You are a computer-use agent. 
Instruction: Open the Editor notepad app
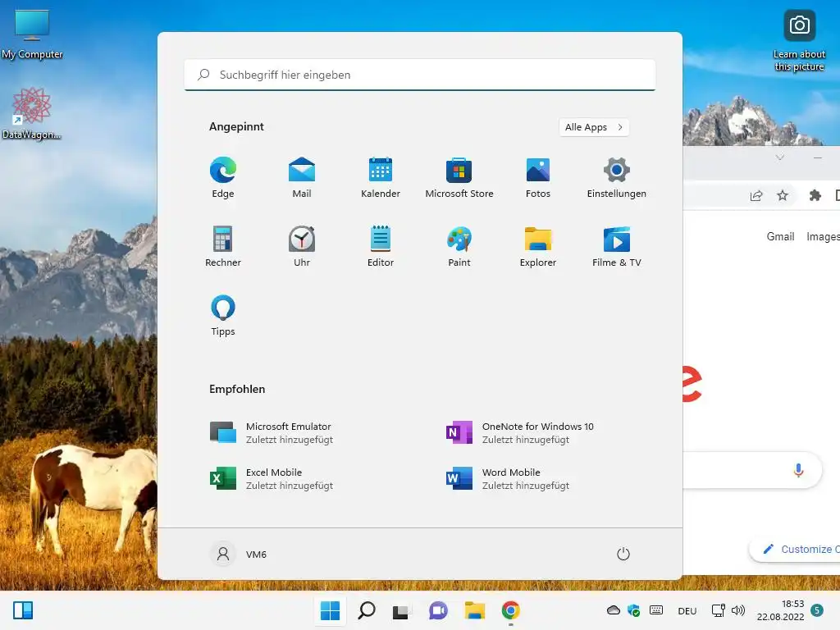pyautogui.click(x=381, y=246)
